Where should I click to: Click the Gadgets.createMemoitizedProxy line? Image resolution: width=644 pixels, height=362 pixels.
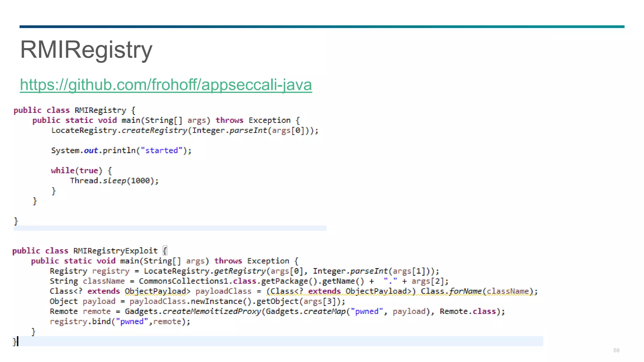click(x=277, y=311)
